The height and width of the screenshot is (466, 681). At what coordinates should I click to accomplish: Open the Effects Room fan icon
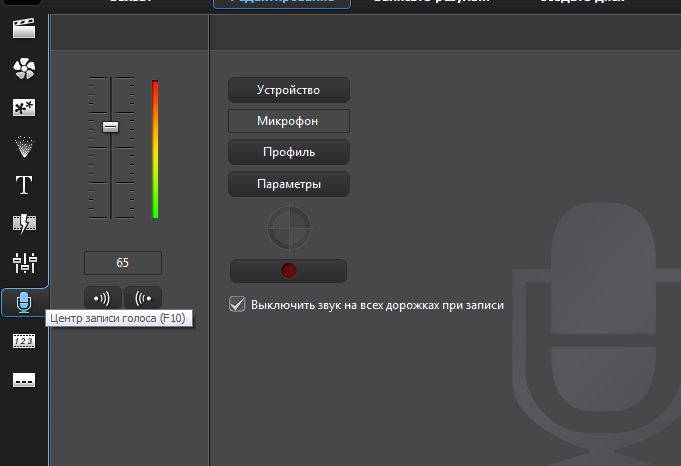[24, 68]
